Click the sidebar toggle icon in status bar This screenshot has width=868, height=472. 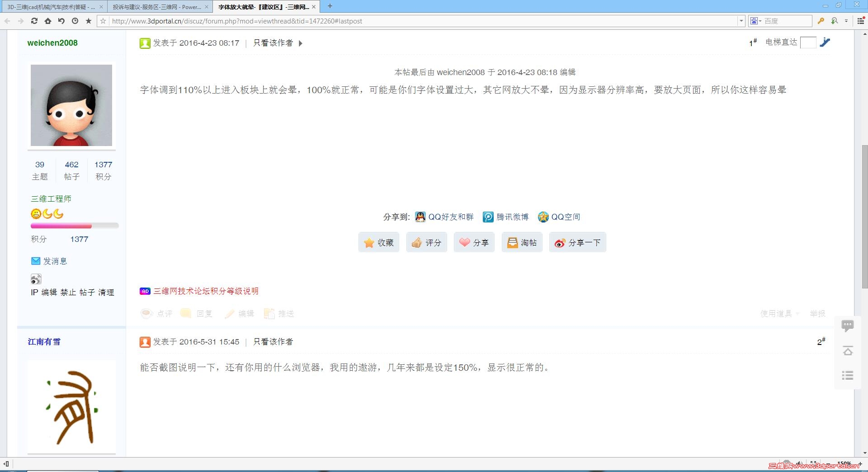tap(6, 464)
